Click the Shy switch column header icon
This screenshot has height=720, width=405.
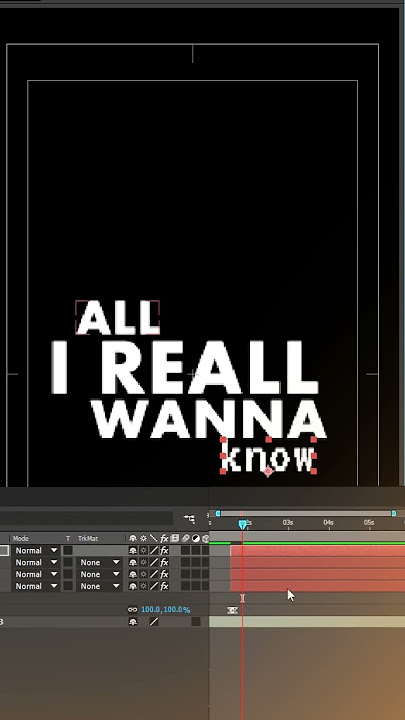(x=133, y=538)
